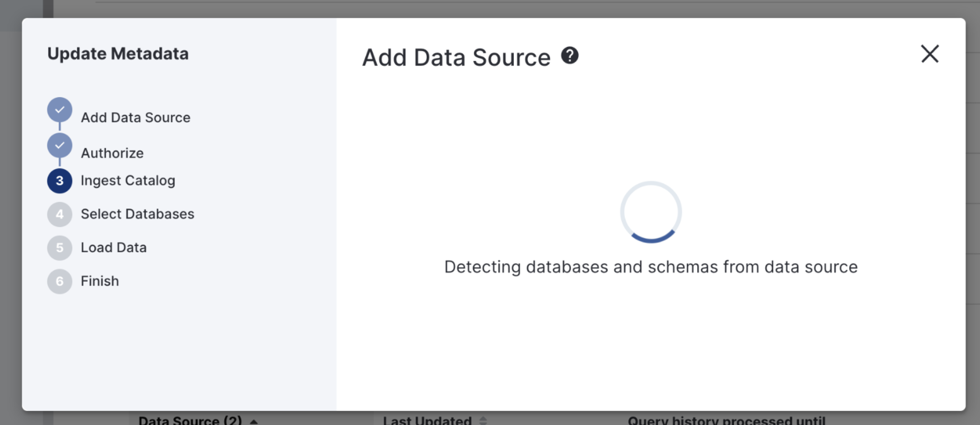Image resolution: width=980 pixels, height=425 pixels.
Task: Click the help question mark icon
Action: [569, 56]
